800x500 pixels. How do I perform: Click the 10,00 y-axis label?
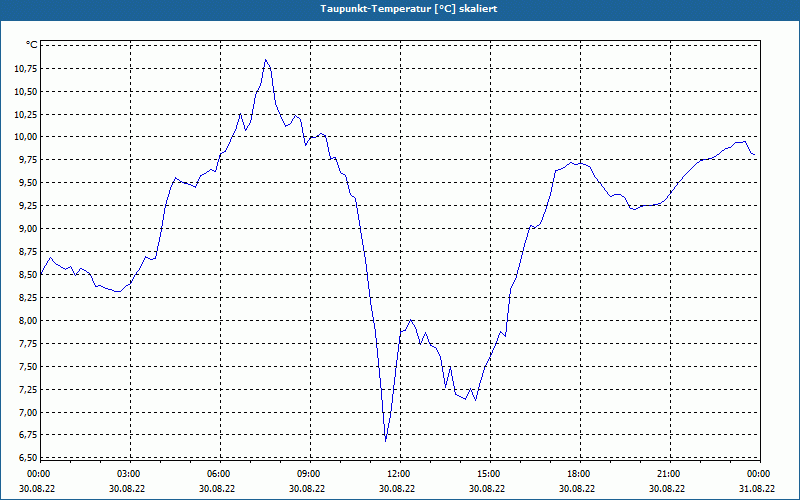coord(26,137)
